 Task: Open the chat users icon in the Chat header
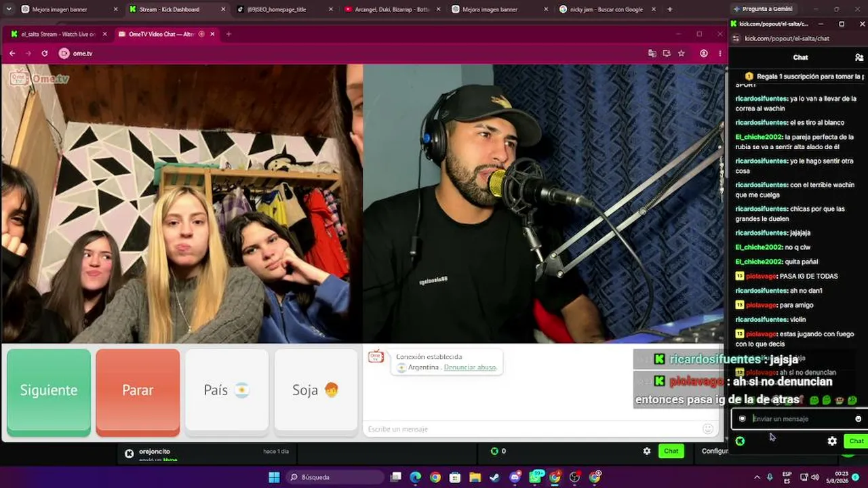click(859, 58)
